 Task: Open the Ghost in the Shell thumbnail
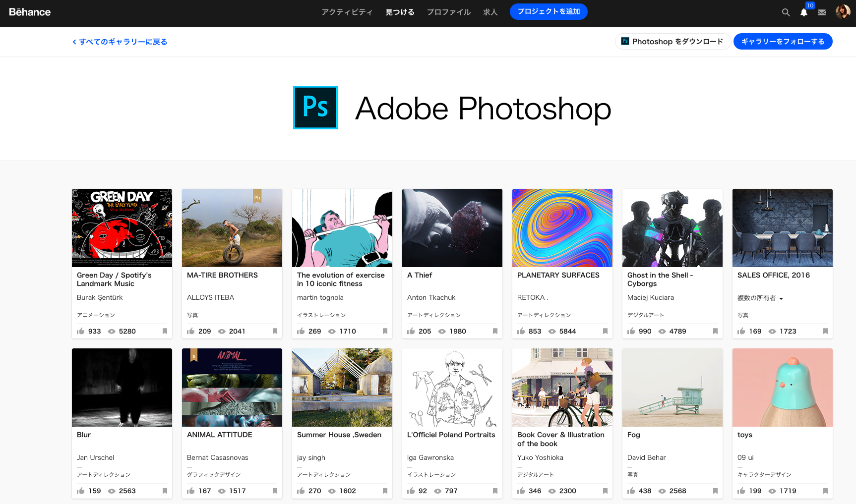673,228
